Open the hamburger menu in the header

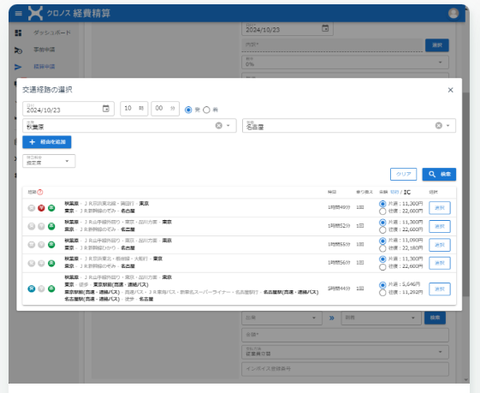click(x=19, y=13)
